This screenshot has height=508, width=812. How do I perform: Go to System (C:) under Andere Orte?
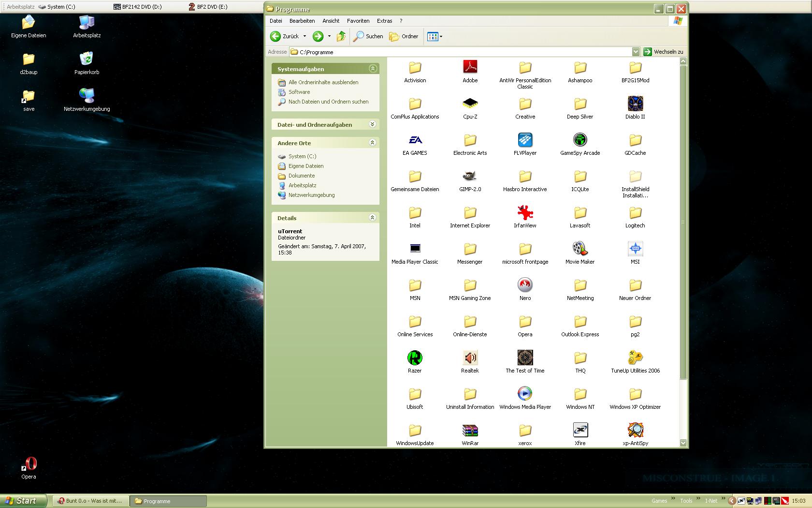(x=302, y=156)
